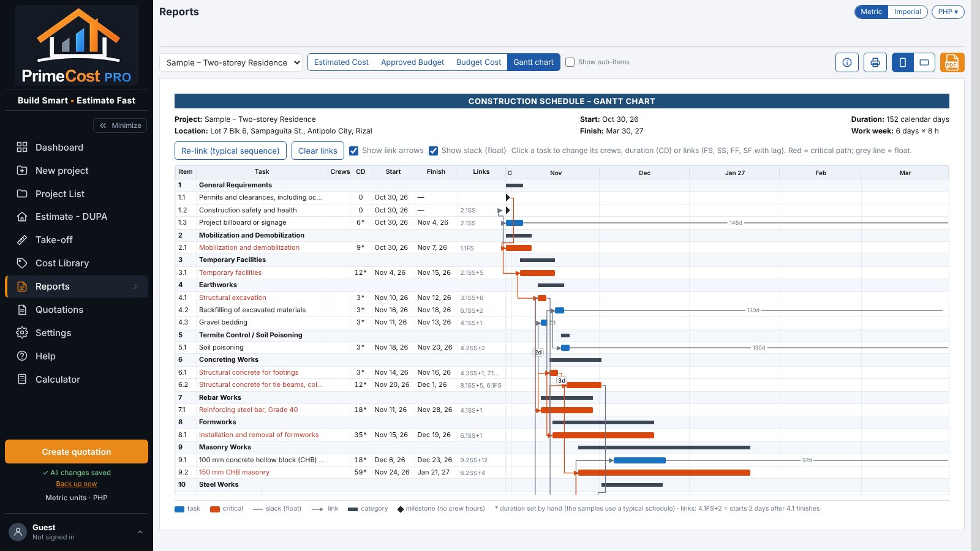Click the Quotations document icon
The width and height of the screenshot is (980, 551).
pyautogui.click(x=22, y=310)
